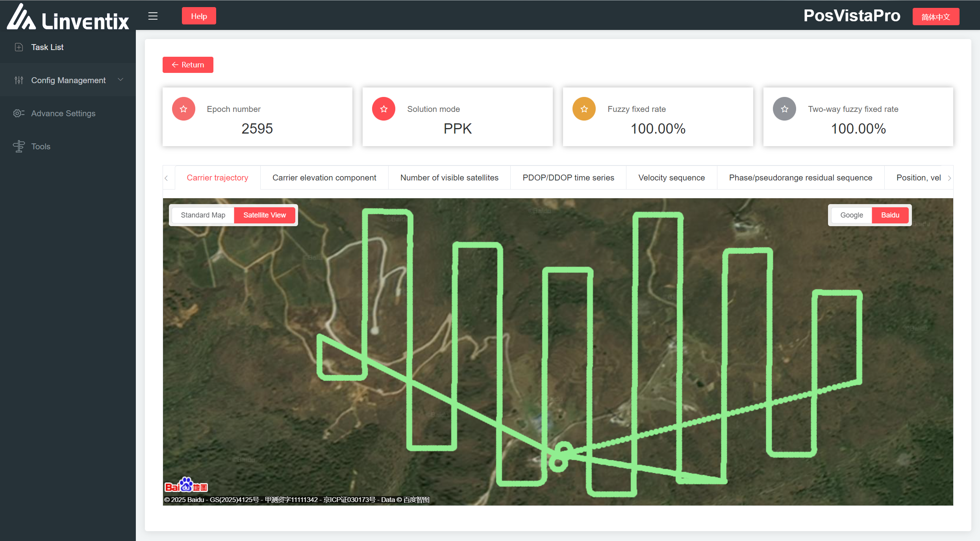Click the Advance Settings gear icon
Screen dimensions: 980x541
tap(19, 113)
